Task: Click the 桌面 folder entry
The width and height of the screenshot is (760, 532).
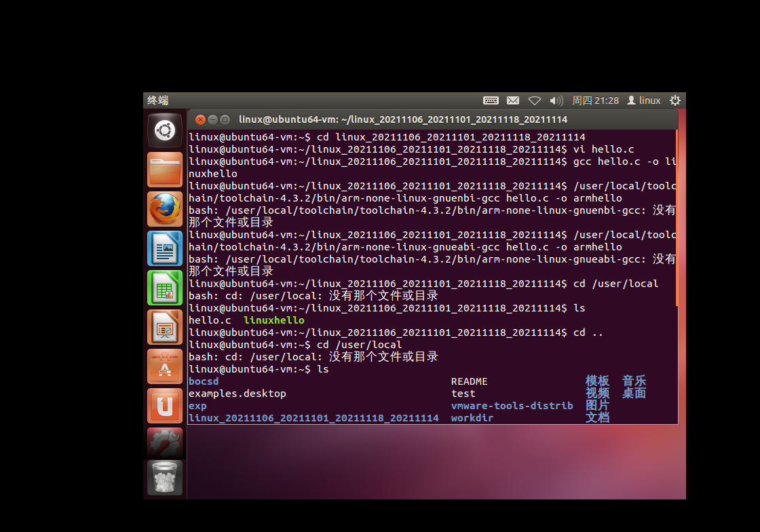Action: [634, 393]
